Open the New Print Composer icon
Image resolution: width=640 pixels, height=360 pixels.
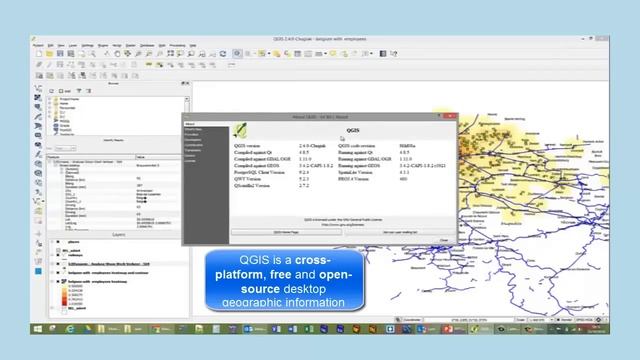pyautogui.click(x=82, y=54)
